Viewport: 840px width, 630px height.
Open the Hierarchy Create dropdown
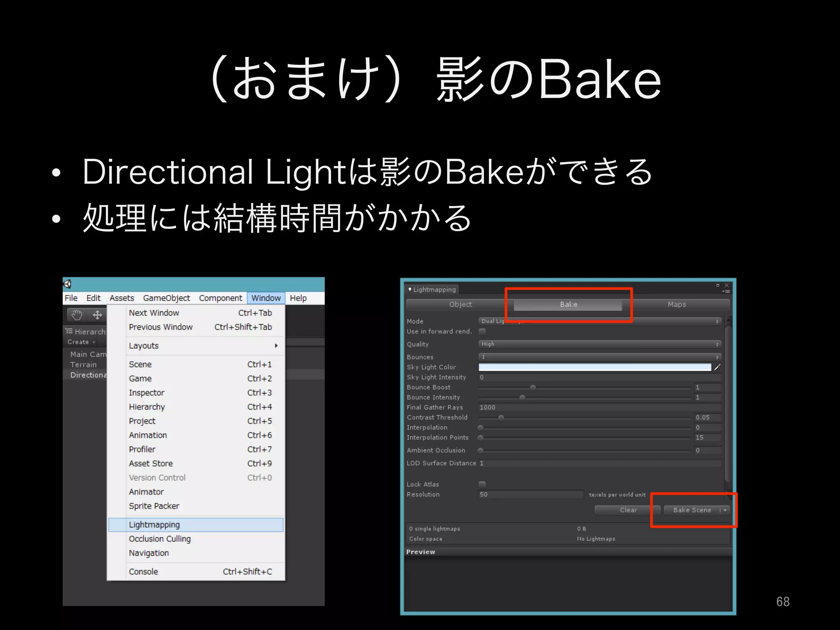click(81, 342)
